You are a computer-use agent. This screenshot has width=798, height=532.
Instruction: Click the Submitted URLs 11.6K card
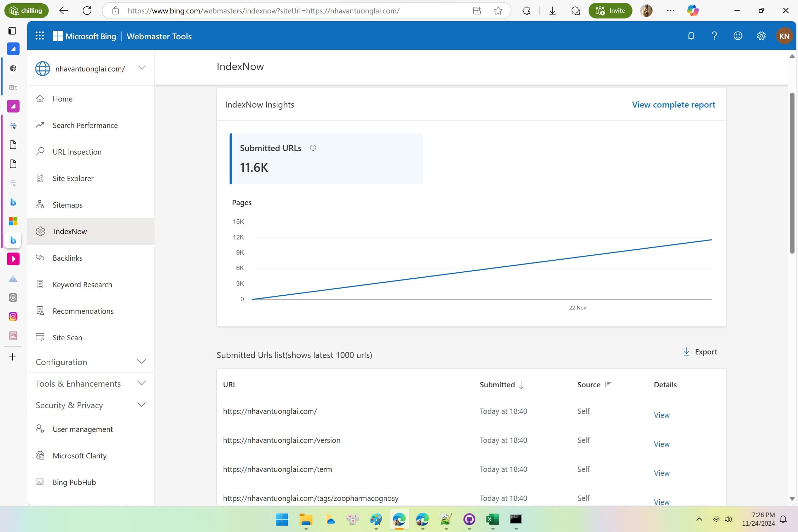(x=326, y=159)
